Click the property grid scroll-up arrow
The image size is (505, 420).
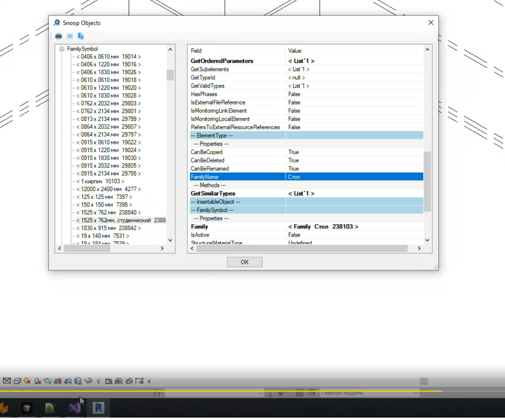[x=427, y=50]
